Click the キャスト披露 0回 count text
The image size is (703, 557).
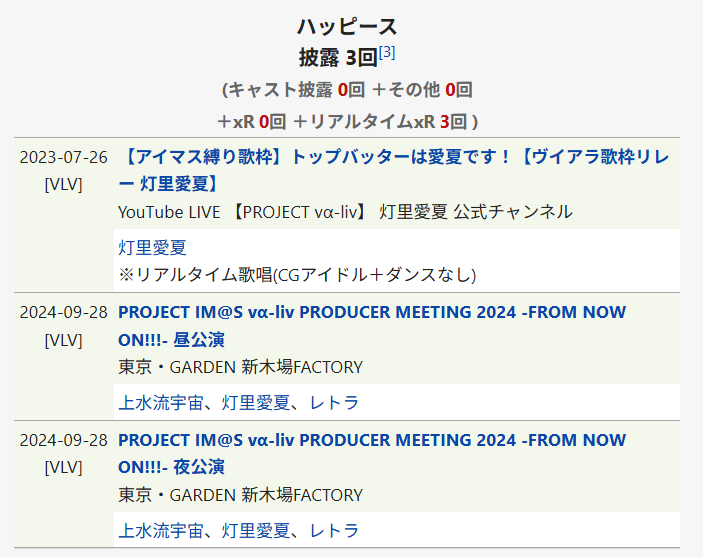coord(291,89)
